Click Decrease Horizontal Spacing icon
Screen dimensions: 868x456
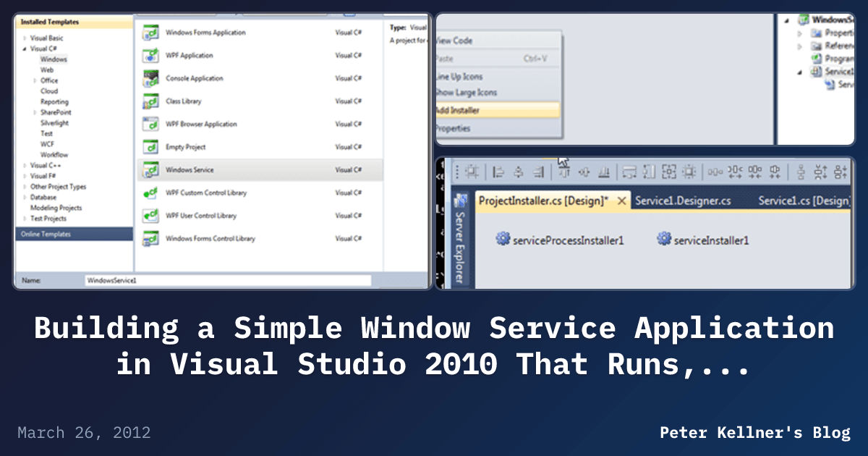(755, 172)
